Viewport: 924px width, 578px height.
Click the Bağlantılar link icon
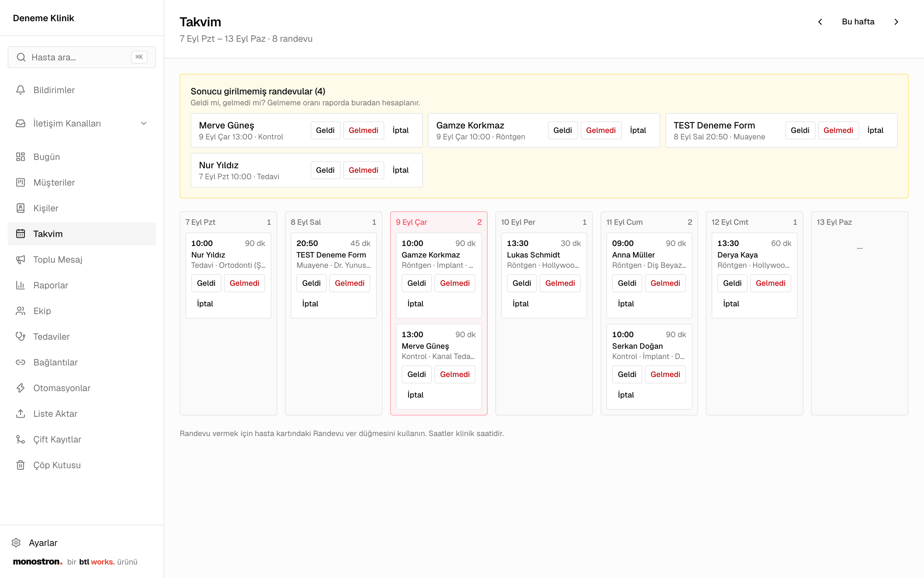(21, 362)
